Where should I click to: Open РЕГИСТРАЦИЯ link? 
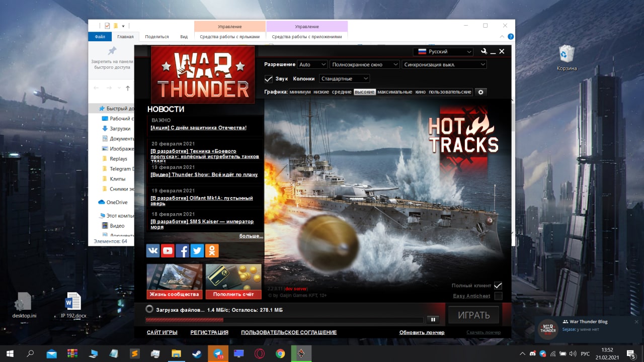tap(209, 332)
